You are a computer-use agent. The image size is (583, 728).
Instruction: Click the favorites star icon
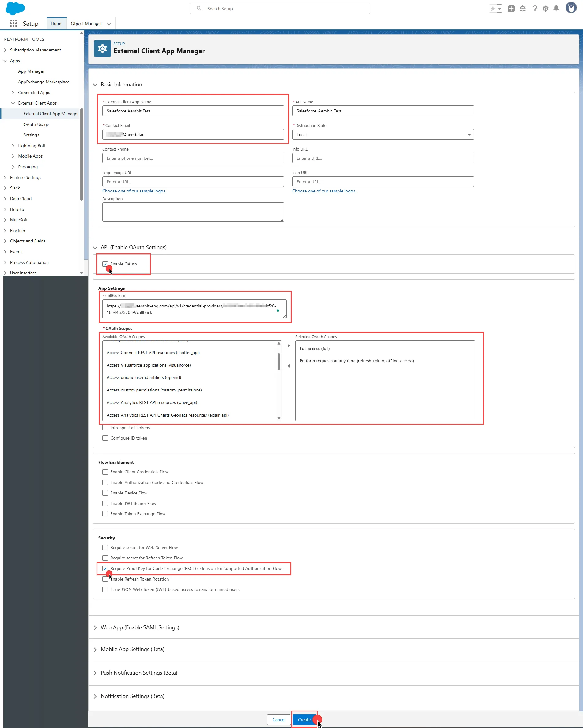tap(494, 9)
